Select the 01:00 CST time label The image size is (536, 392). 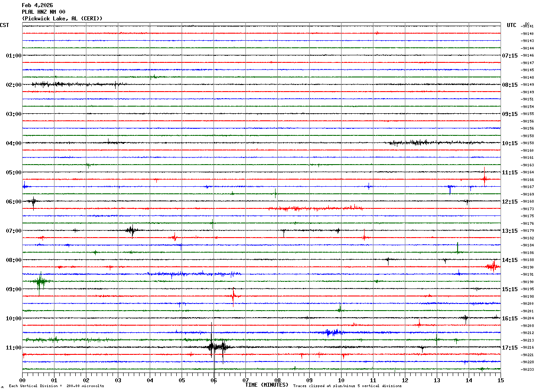pyautogui.click(x=13, y=56)
